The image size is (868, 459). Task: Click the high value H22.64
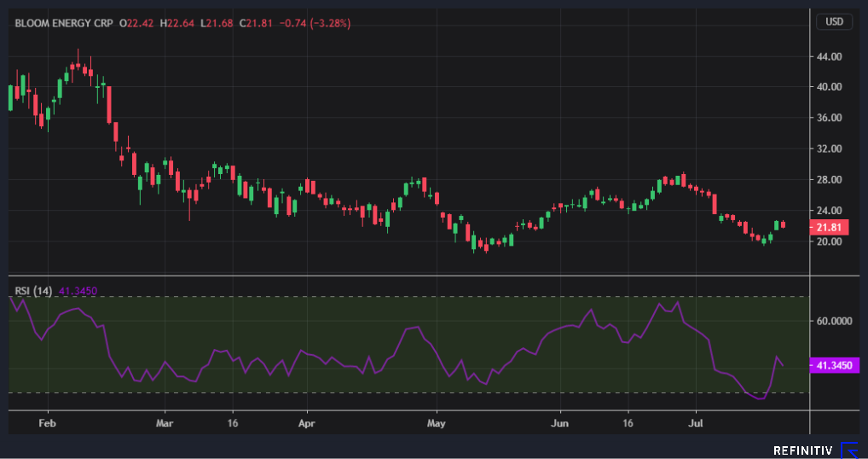click(177, 23)
